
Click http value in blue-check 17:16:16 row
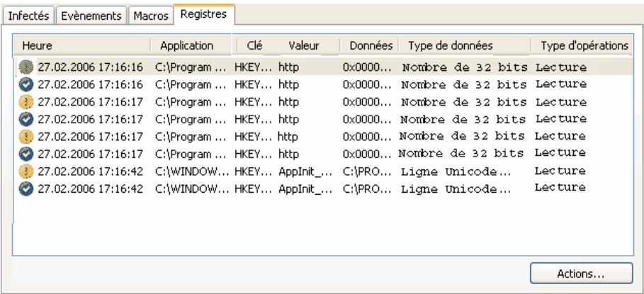pyautogui.click(x=289, y=85)
